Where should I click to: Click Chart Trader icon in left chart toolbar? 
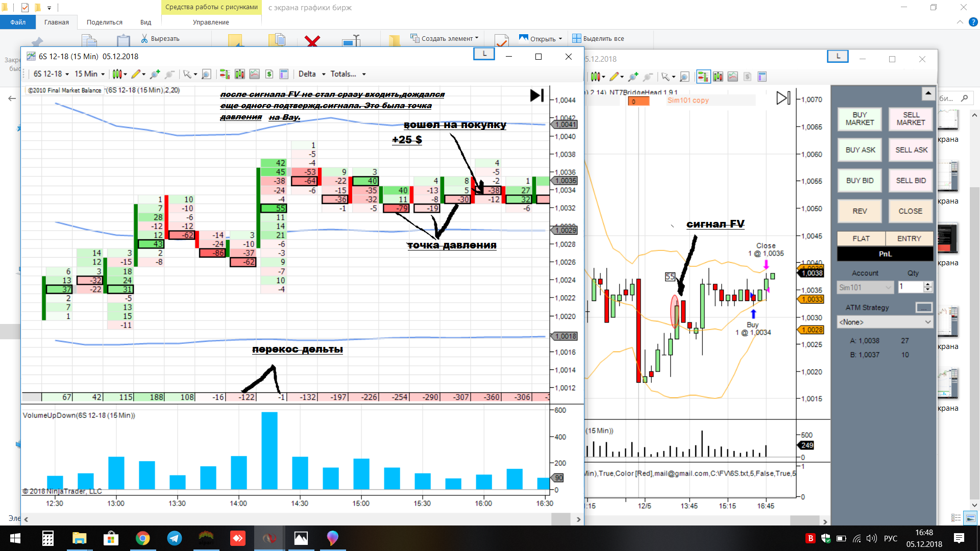tap(225, 74)
